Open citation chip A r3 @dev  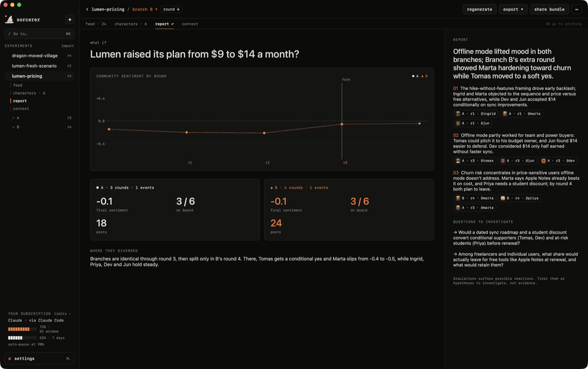pos(558,161)
